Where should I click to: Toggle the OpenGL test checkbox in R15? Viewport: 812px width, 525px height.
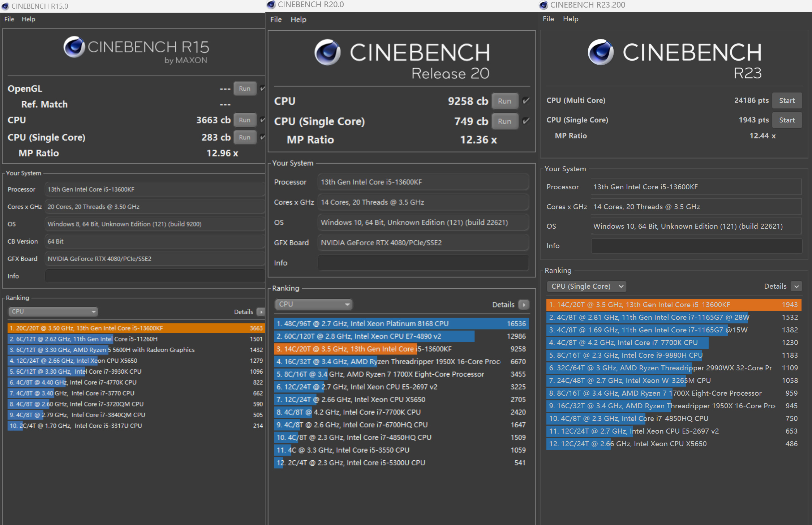[x=263, y=88]
